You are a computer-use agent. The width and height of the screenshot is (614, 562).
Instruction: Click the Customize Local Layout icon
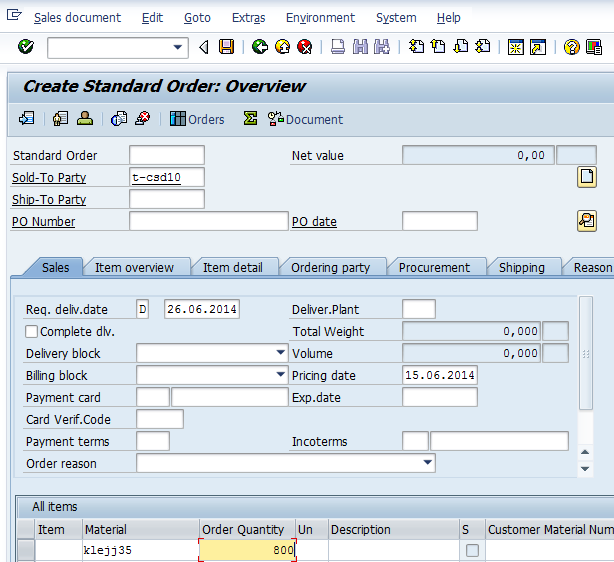click(x=594, y=47)
